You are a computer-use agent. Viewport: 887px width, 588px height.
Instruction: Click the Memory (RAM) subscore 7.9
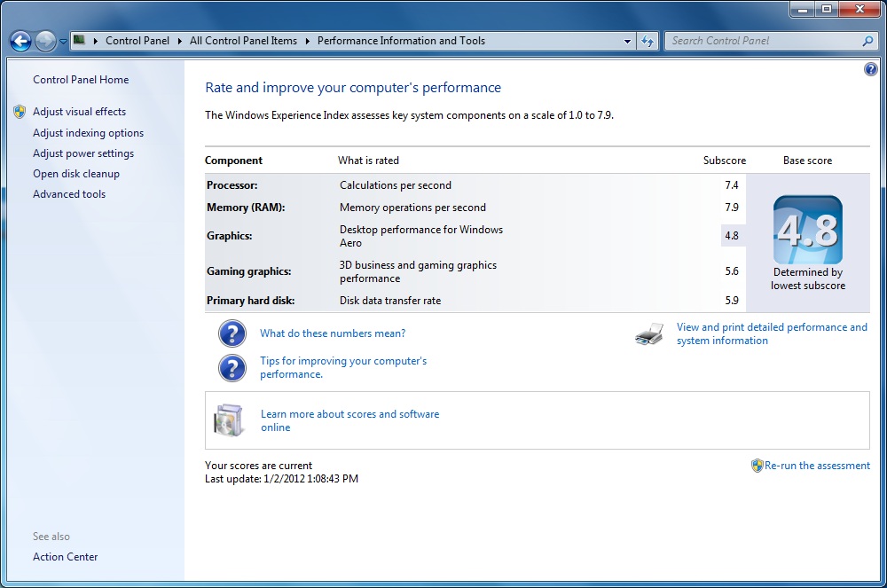tap(732, 208)
